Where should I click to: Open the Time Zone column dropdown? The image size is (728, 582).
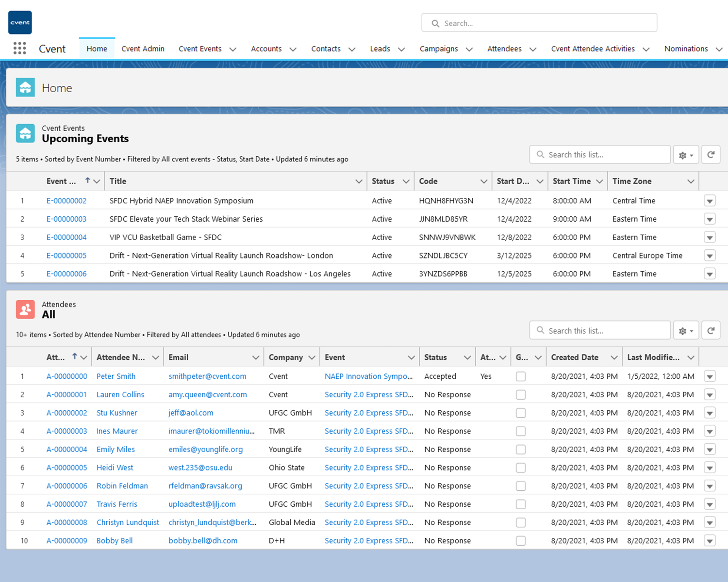click(691, 181)
